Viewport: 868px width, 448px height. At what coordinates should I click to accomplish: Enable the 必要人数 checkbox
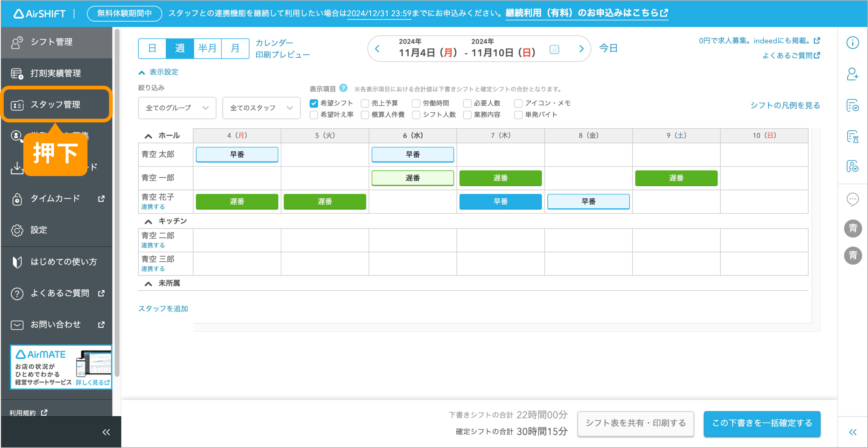point(467,103)
